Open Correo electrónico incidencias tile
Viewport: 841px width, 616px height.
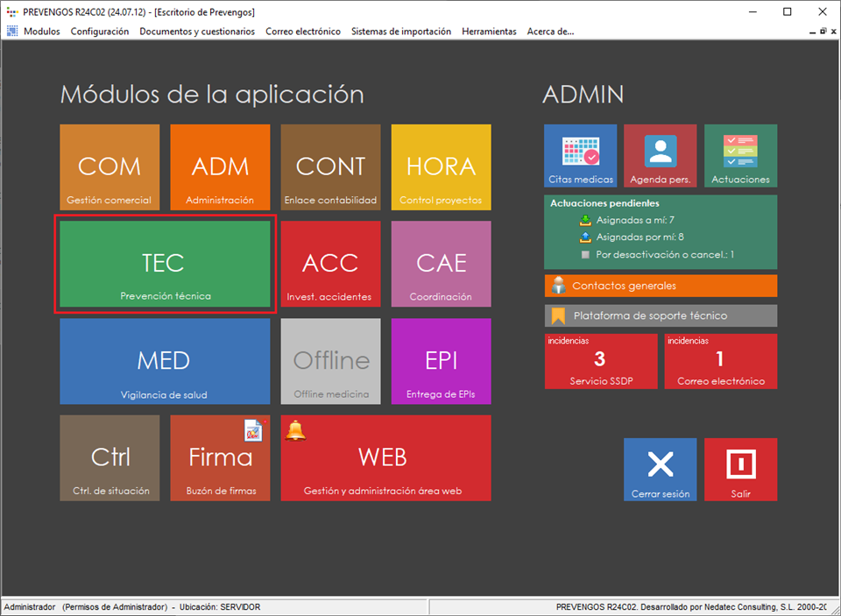720,361
